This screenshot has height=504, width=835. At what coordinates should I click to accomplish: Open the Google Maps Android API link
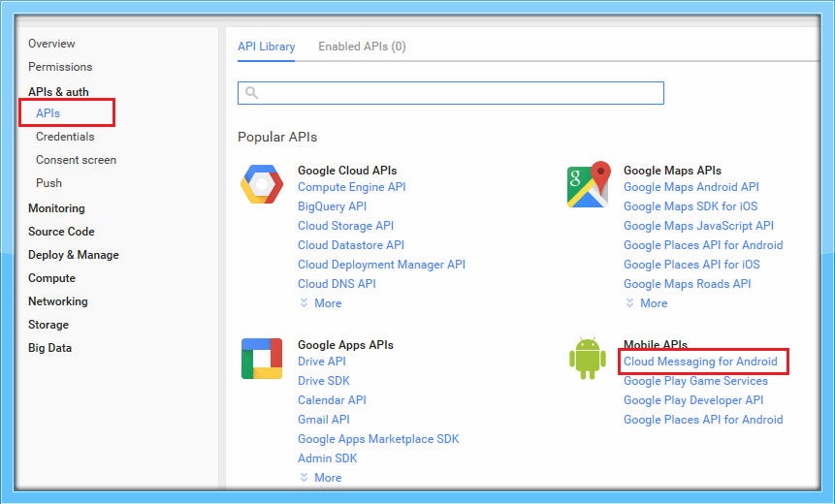[691, 187]
